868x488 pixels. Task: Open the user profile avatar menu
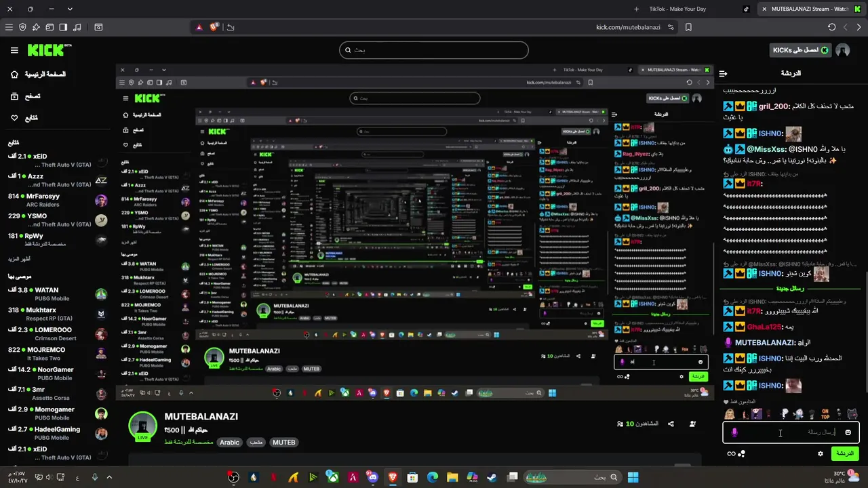(x=843, y=50)
